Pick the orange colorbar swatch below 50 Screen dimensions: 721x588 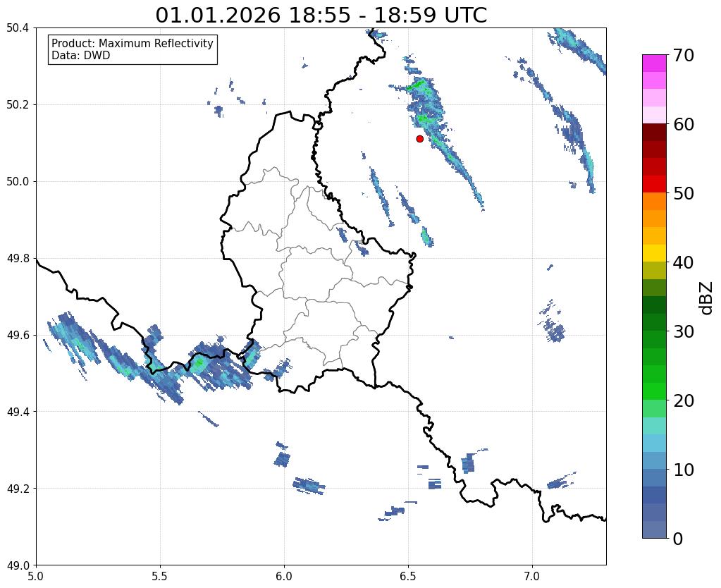[x=654, y=202]
